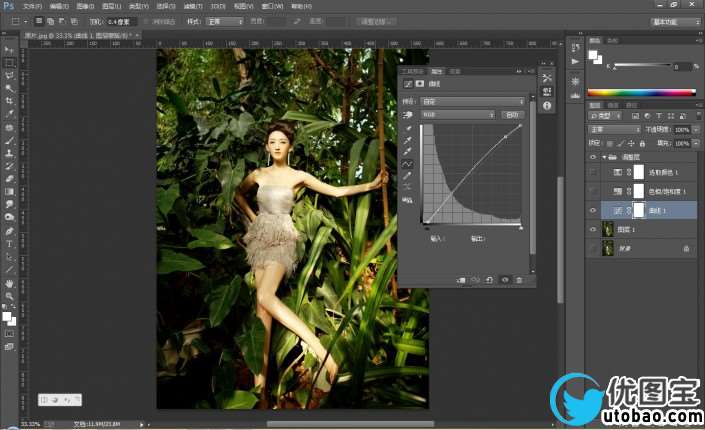
Task: Open the Curves preset dropdown
Action: pyautogui.click(x=473, y=102)
